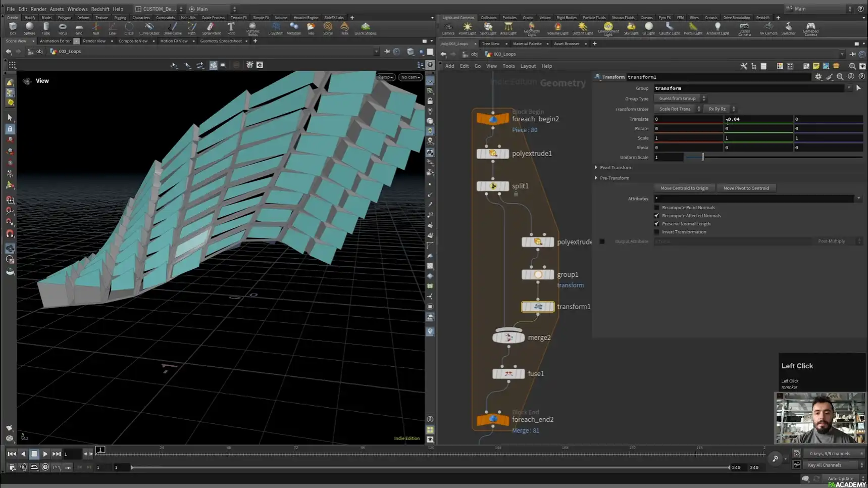The width and height of the screenshot is (868, 488).
Task: Click Move Centroid to Origin button
Action: pyautogui.click(x=684, y=187)
